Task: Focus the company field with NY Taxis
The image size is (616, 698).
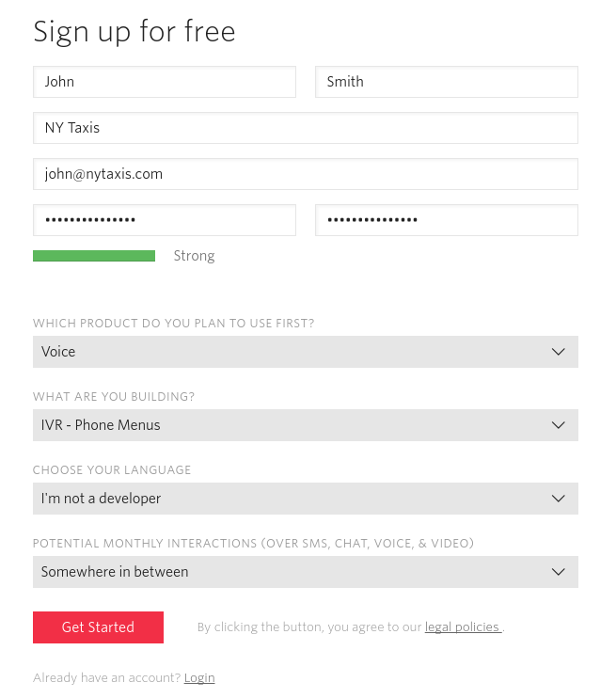Action: 305,128
